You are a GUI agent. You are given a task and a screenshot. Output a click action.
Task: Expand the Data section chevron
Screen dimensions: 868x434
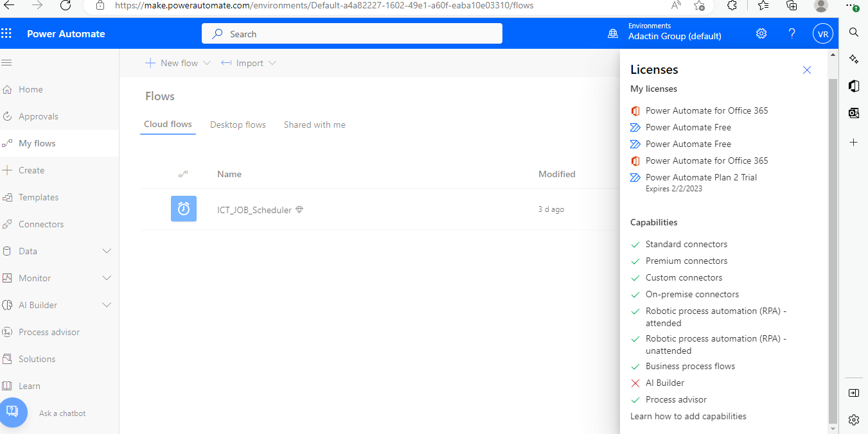107,250
